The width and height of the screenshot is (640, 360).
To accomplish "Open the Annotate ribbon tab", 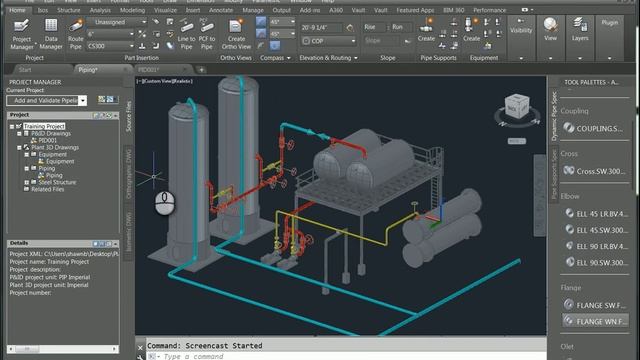I will point(221,10).
